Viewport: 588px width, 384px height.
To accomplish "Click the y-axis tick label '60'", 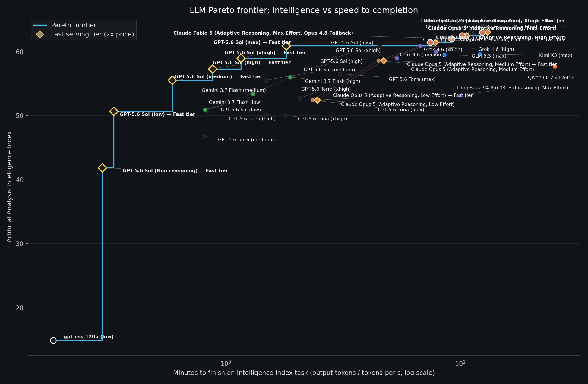I will click(x=20, y=52).
